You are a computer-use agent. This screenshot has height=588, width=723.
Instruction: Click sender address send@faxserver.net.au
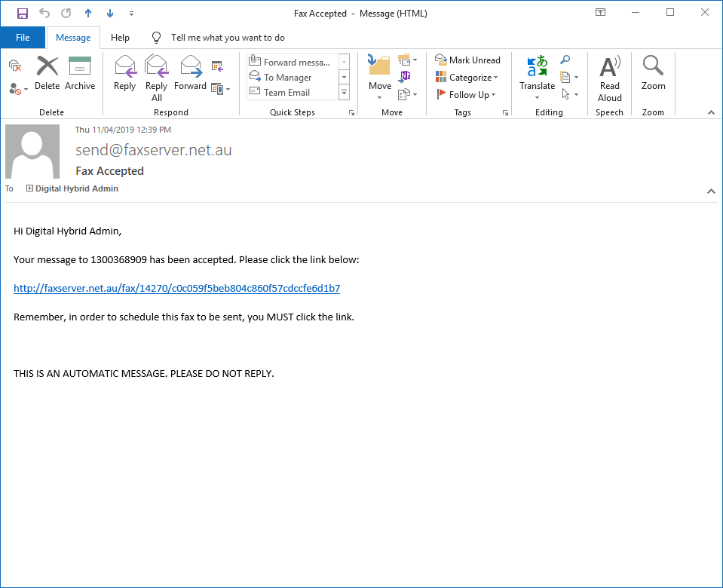[154, 150]
